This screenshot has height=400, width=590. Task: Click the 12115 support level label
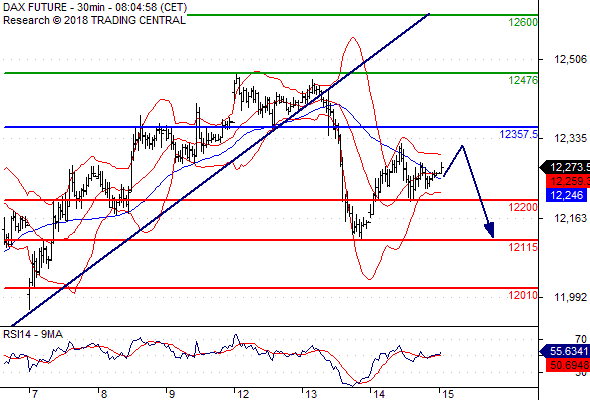point(523,247)
